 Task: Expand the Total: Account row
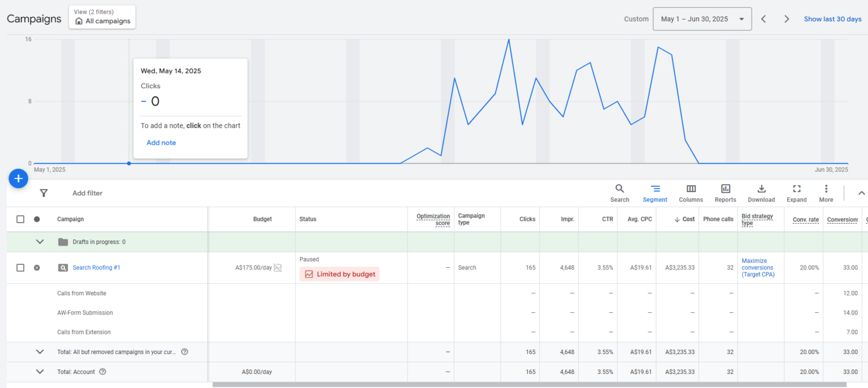40,372
